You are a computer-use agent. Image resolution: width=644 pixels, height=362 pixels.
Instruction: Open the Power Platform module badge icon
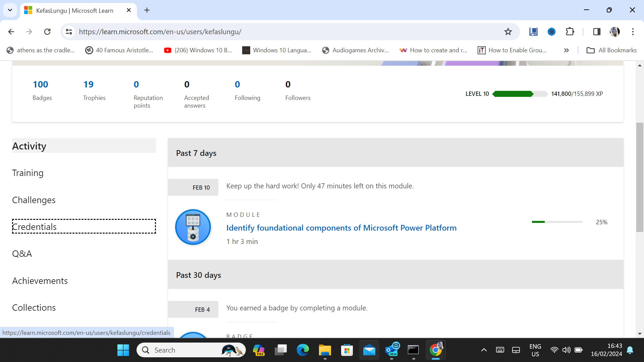[193, 228]
